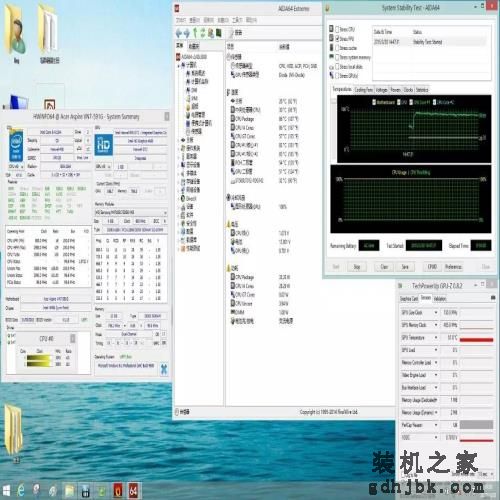Open the Windows Start button
This screenshot has width=500, height=500.
click(x=6, y=491)
